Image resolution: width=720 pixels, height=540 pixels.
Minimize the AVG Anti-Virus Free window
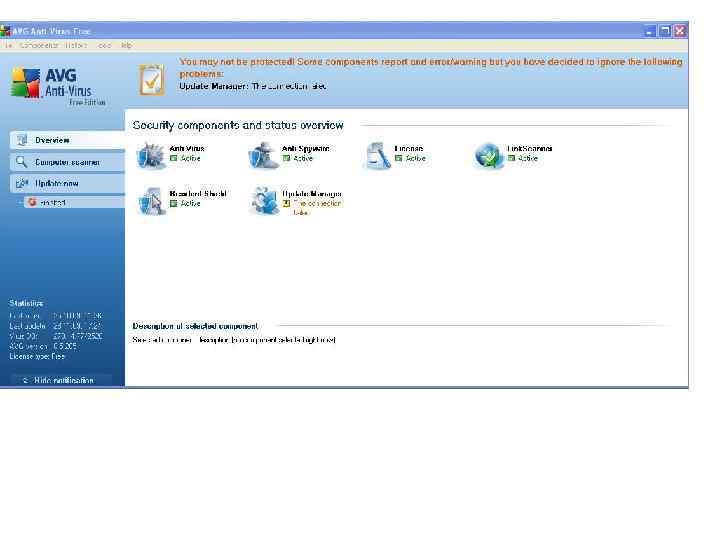[649, 31]
